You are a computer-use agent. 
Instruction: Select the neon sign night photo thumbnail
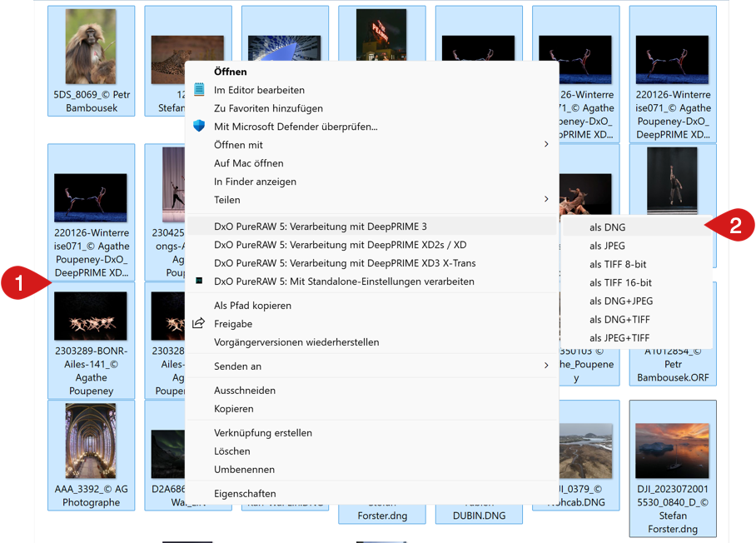tap(380, 34)
